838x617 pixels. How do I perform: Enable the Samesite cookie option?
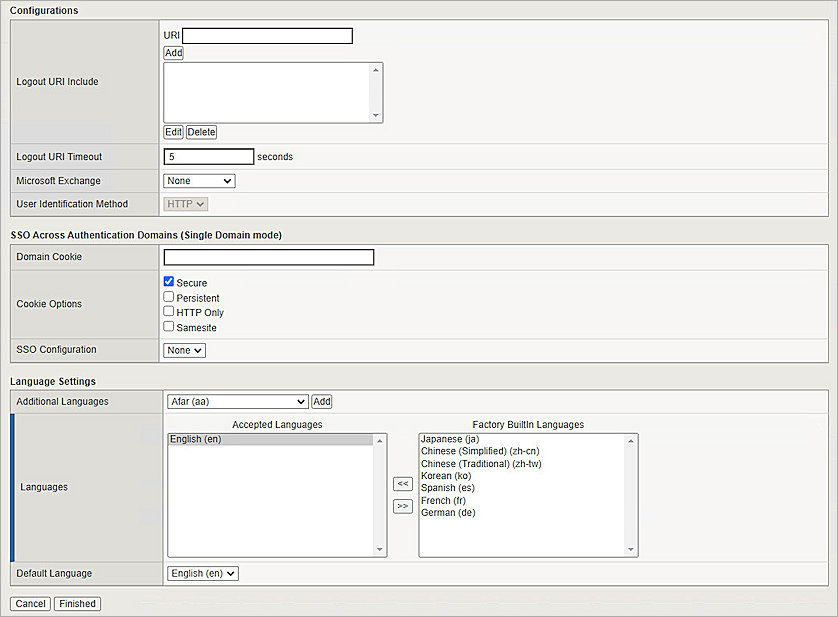click(169, 326)
